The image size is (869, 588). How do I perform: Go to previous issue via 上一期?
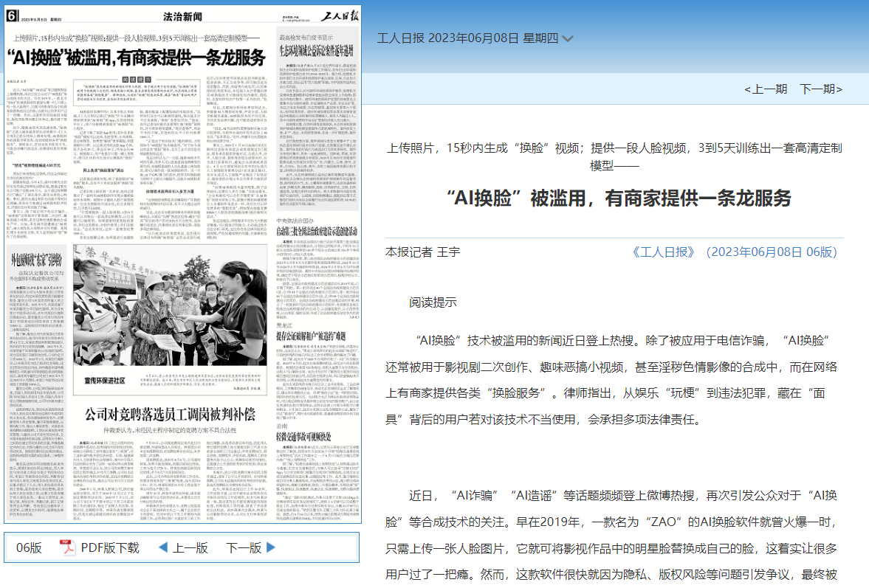click(766, 89)
